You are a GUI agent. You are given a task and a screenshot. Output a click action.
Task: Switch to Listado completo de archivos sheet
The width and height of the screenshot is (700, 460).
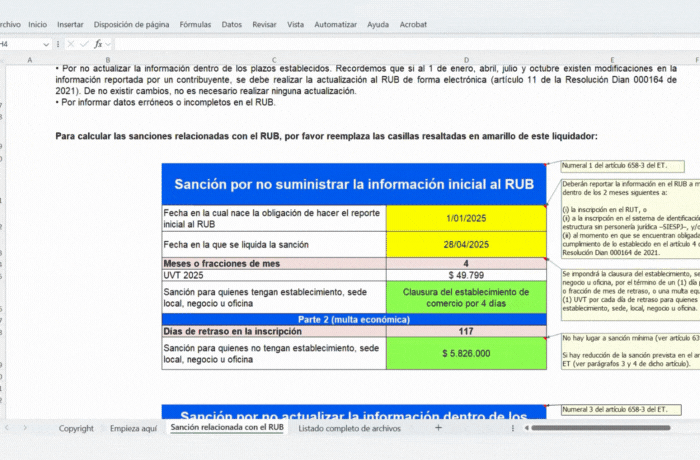[350, 428]
